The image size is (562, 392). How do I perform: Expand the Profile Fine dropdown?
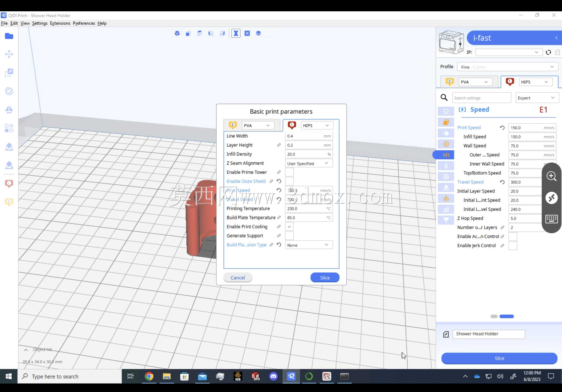click(507, 67)
